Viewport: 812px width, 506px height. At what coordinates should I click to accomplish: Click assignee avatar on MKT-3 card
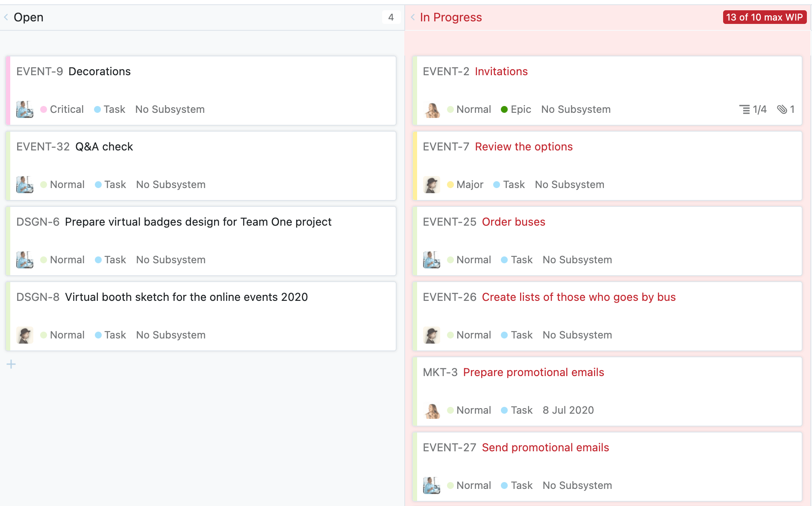[x=432, y=410]
